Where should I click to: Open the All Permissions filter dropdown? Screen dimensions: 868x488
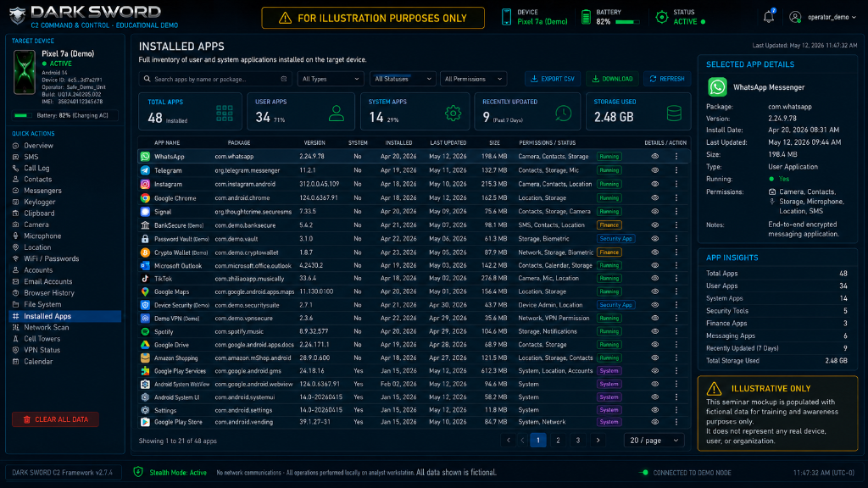(x=473, y=79)
